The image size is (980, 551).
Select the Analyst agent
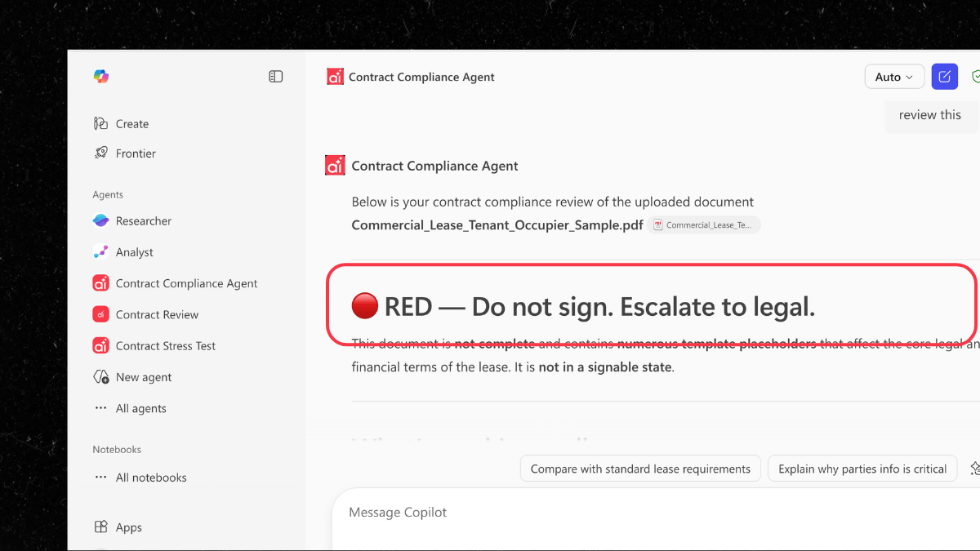click(x=136, y=251)
